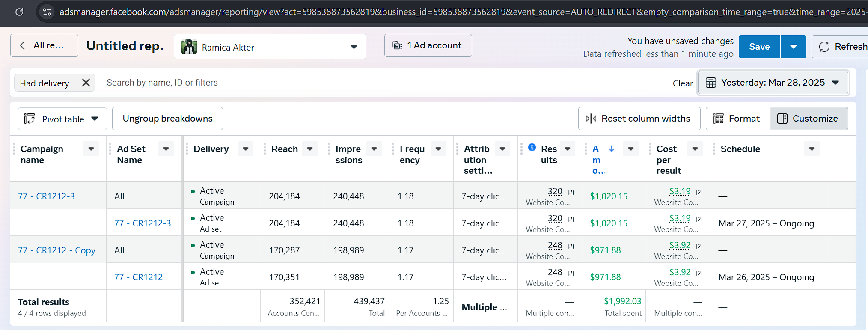Click the site information icon in address bar

(x=47, y=12)
